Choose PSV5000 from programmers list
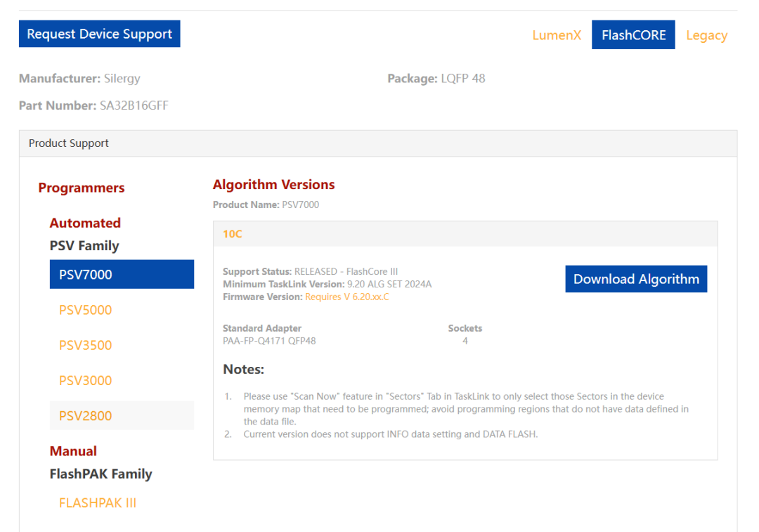The image size is (759, 532). pyautogui.click(x=85, y=310)
